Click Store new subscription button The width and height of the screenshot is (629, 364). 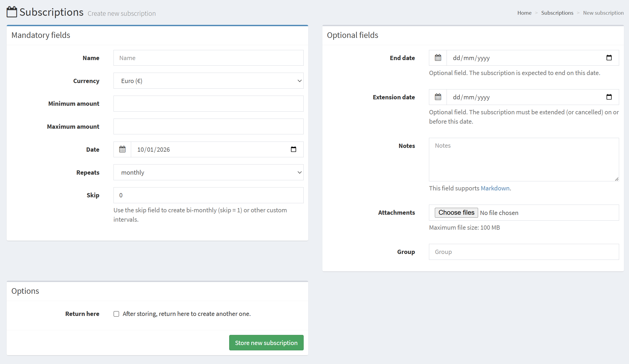point(266,343)
